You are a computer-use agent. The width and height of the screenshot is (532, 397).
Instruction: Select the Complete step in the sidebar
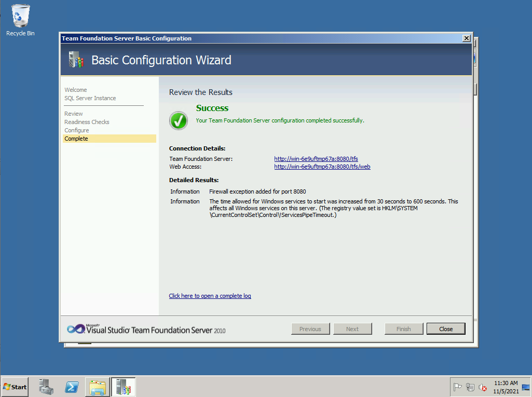(76, 139)
